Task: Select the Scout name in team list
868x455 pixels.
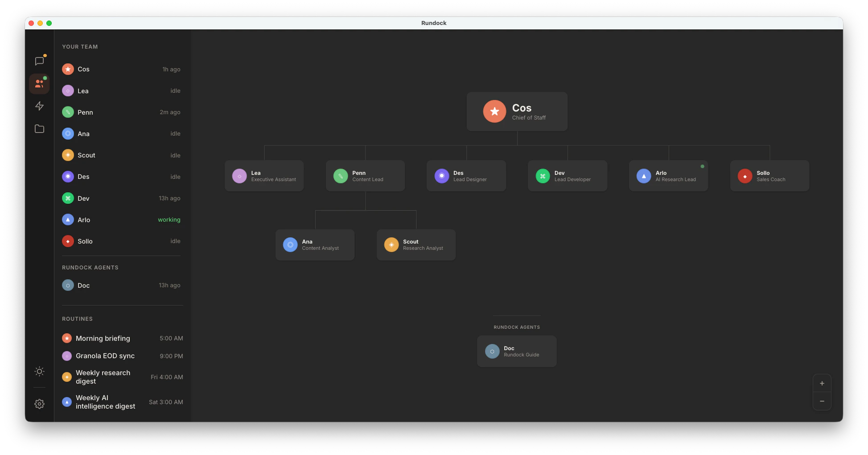Action: 86,155
